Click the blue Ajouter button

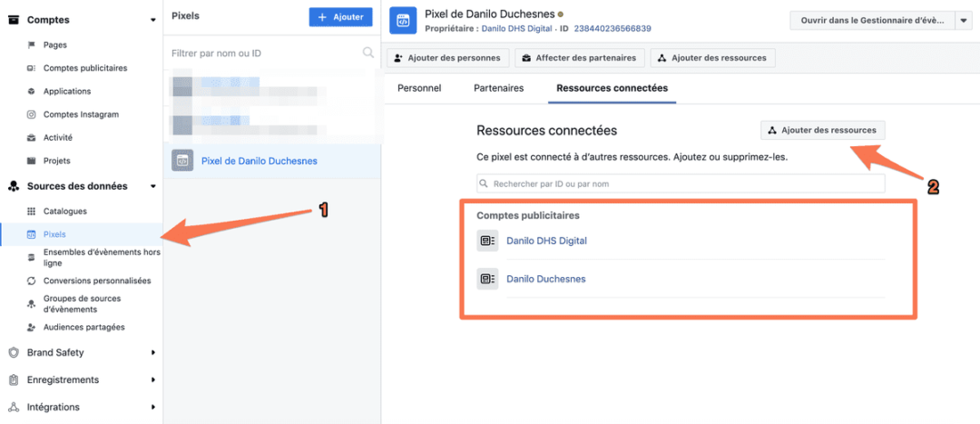[x=340, y=16]
